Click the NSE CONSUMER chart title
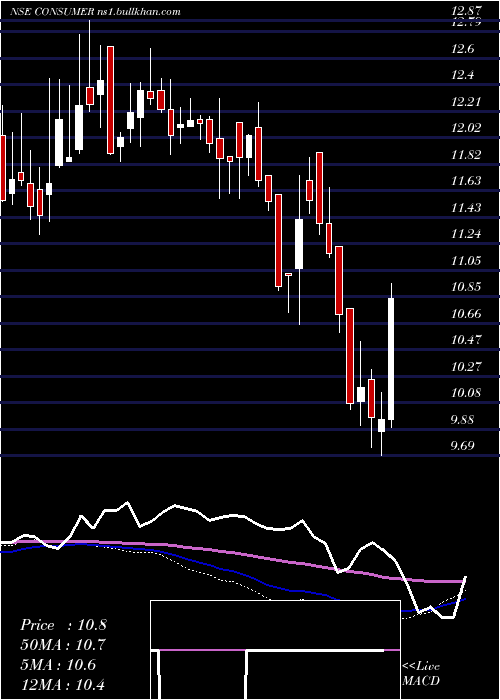Viewport: 500px width, 700px height. pyautogui.click(x=52, y=12)
